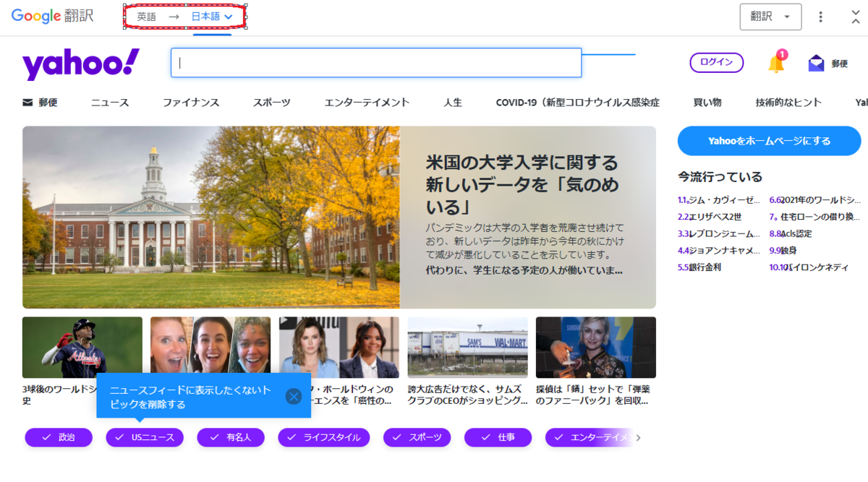Open the blonde woman news thumbnail
Viewport: 868px width, 482px height.
(596, 348)
